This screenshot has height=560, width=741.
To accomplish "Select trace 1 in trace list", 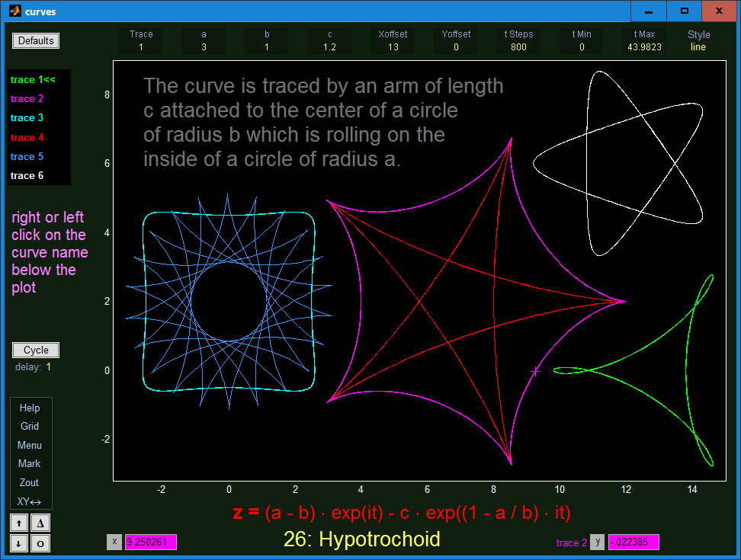I will pyautogui.click(x=33, y=79).
